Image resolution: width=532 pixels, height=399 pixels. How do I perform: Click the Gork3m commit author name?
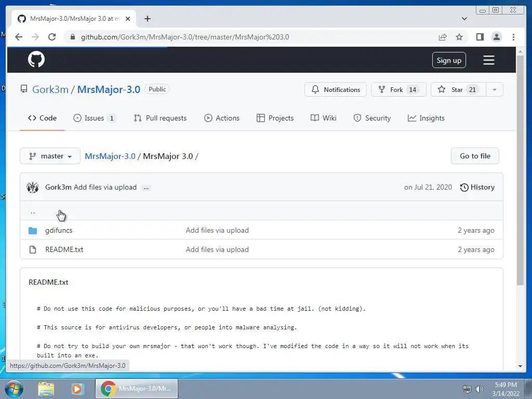point(58,187)
